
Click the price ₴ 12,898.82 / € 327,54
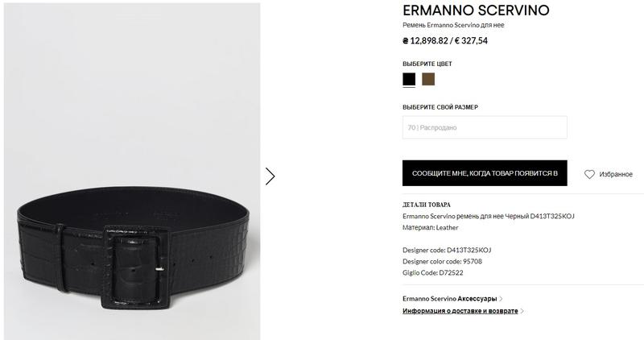445,41
